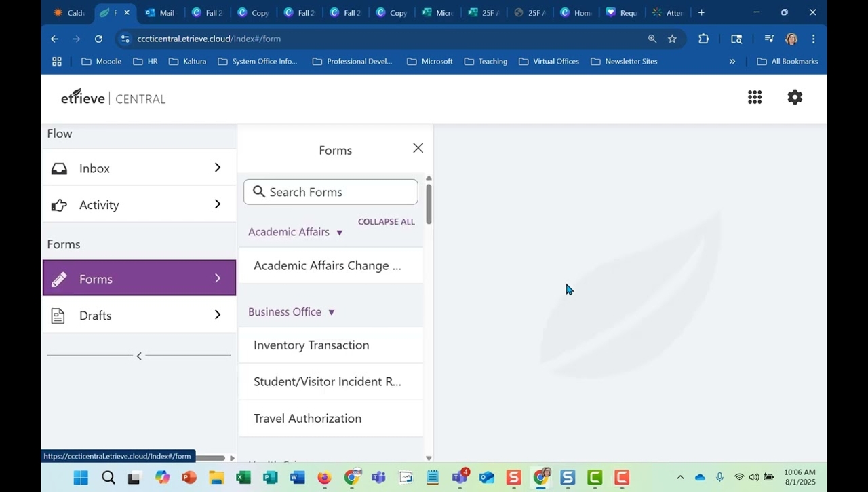The height and width of the screenshot is (492, 868).
Task: Click the etrieve Central logo
Action: pos(113,98)
